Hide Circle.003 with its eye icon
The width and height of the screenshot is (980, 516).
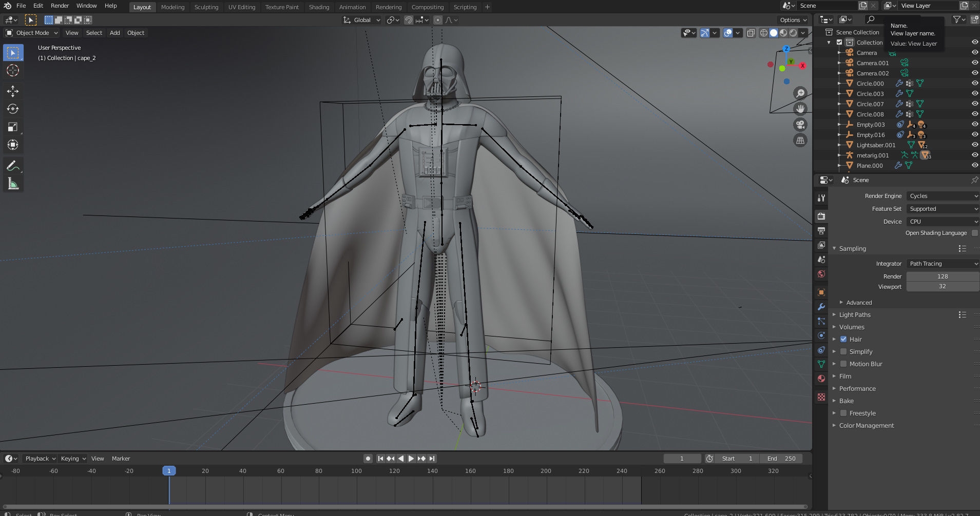(x=974, y=93)
